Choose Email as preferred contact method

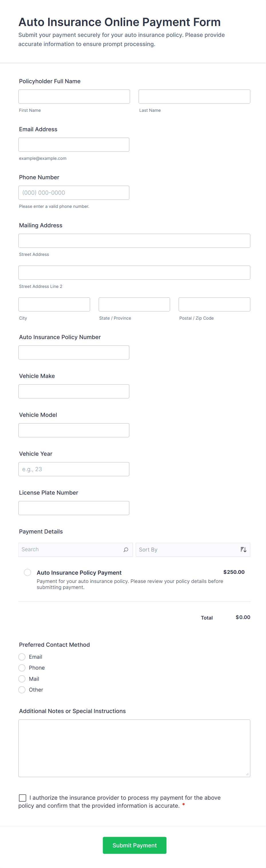pyautogui.click(x=21, y=656)
